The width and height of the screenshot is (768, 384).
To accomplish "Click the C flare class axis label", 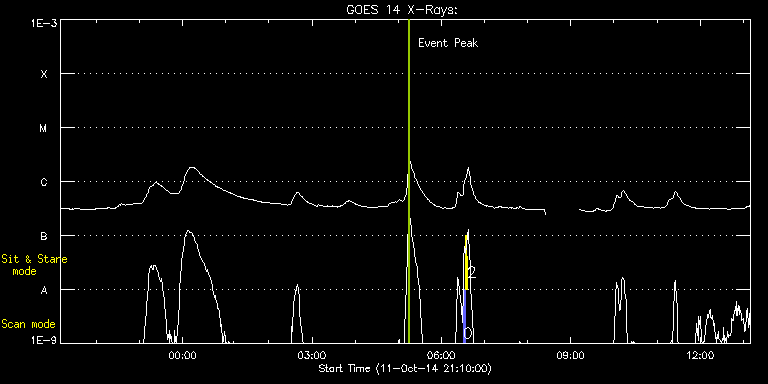I will (44, 182).
